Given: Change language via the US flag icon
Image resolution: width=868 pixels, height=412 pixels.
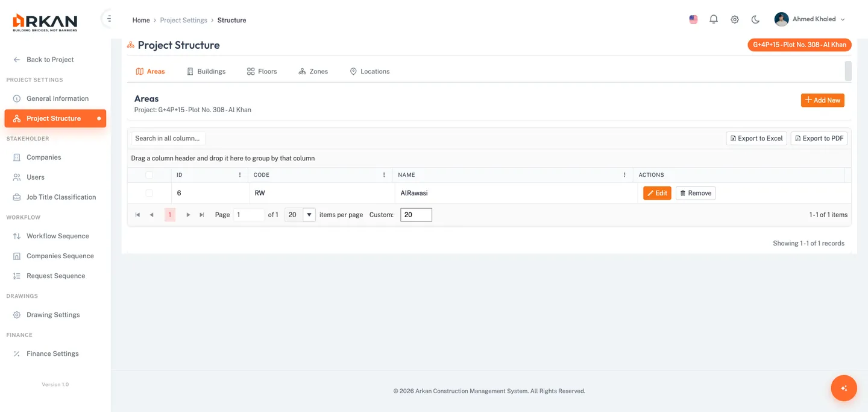Looking at the screenshot, I should (x=693, y=19).
